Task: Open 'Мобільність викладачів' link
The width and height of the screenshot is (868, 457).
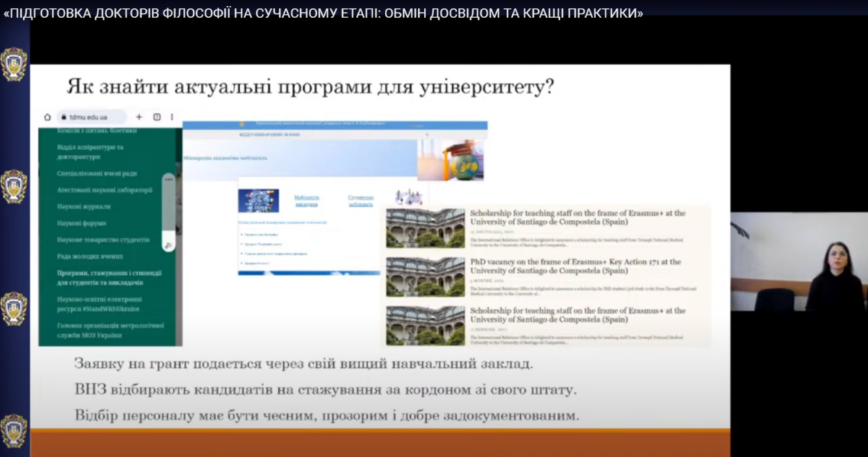Action: coord(306,200)
